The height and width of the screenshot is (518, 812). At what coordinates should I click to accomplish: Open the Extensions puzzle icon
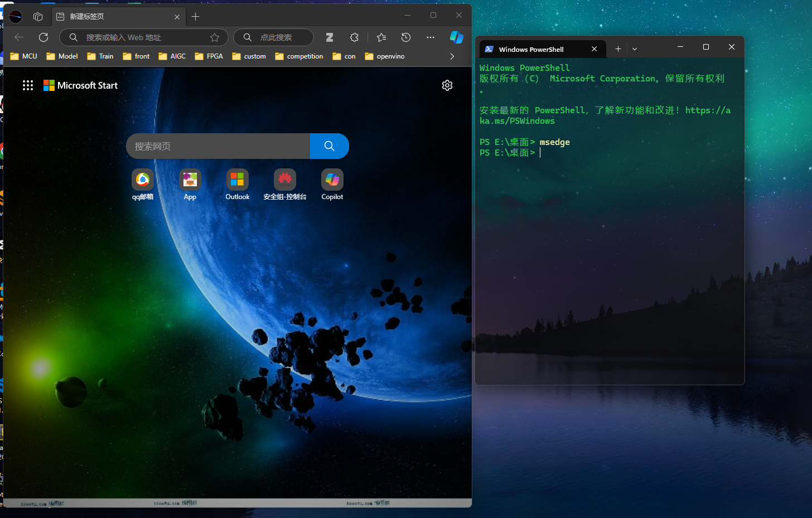tap(354, 37)
